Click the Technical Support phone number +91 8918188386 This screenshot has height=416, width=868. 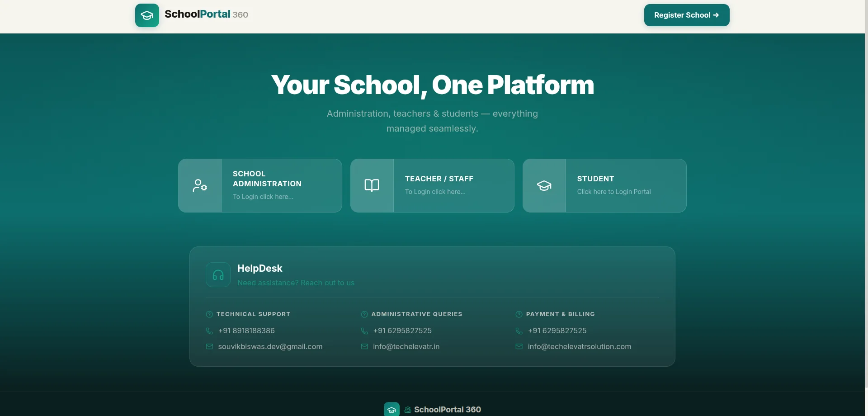[246, 331]
